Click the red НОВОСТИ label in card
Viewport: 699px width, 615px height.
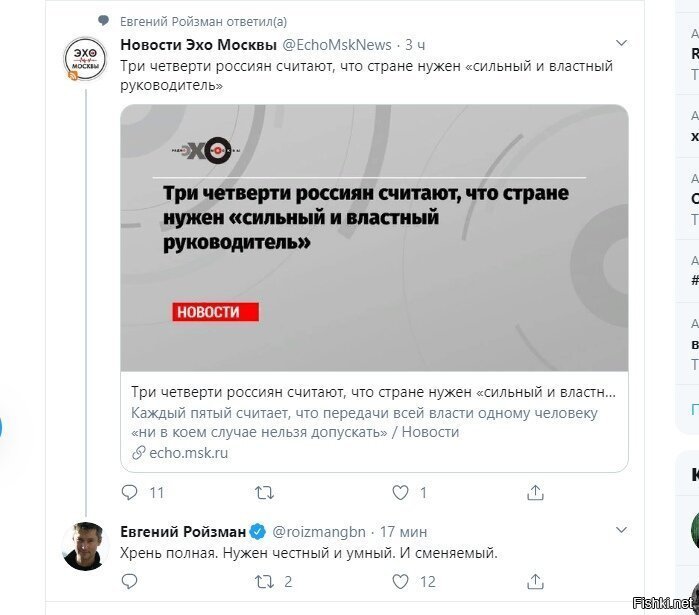pyautogui.click(x=215, y=312)
